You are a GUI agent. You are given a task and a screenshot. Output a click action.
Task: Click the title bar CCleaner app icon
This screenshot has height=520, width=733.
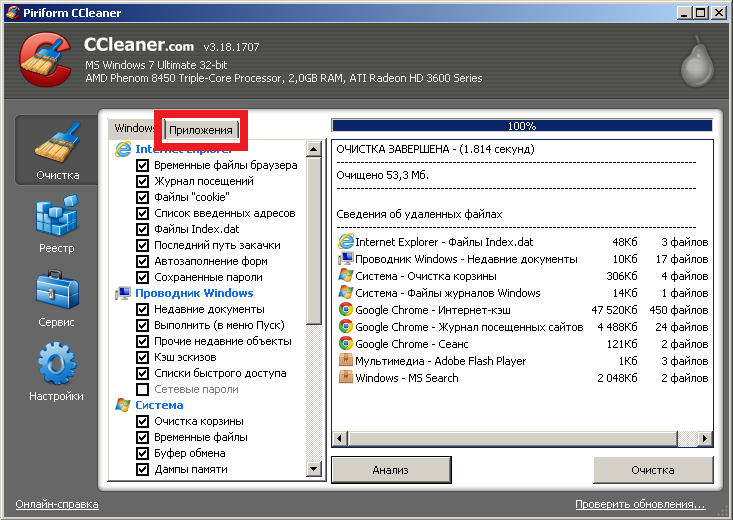(13, 12)
